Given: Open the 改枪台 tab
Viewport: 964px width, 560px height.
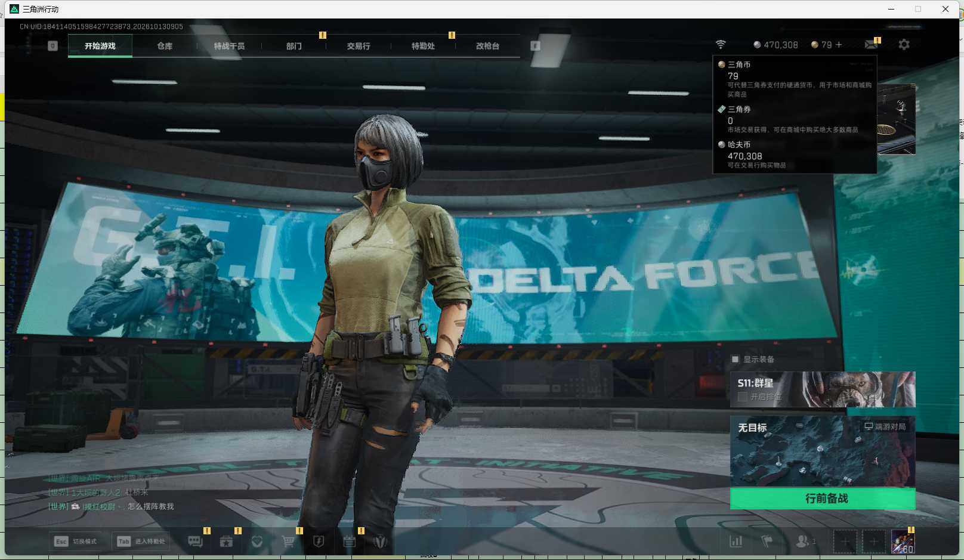Looking at the screenshot, I should [487, 46].
